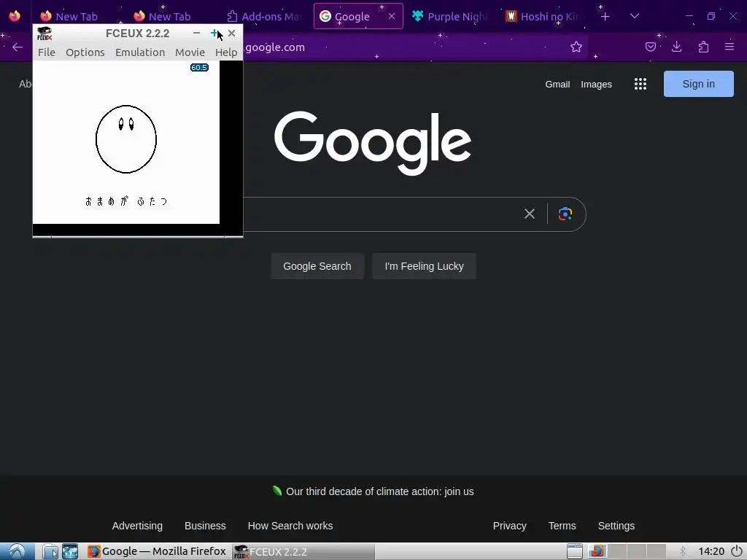Image resolution: width=747 pixels, height=560 pixels.
Task: Switch to the Hoshi no Kirby tab
Action: point(543,16)
